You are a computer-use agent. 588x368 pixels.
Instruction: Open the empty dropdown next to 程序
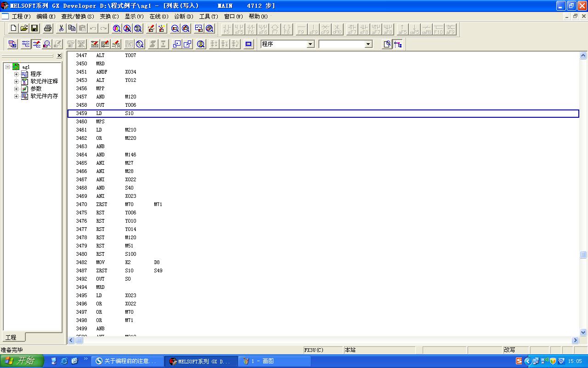(x=368, y=44)
